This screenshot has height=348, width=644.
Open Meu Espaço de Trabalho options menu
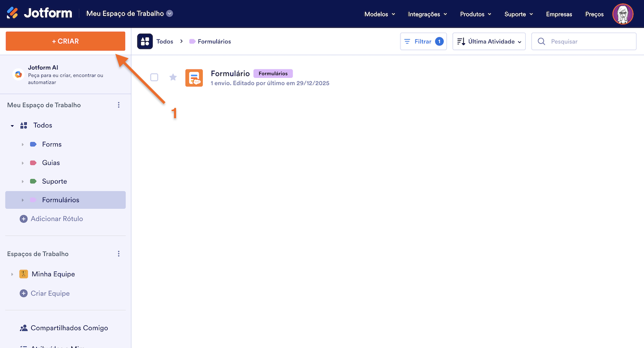point(119,105)
